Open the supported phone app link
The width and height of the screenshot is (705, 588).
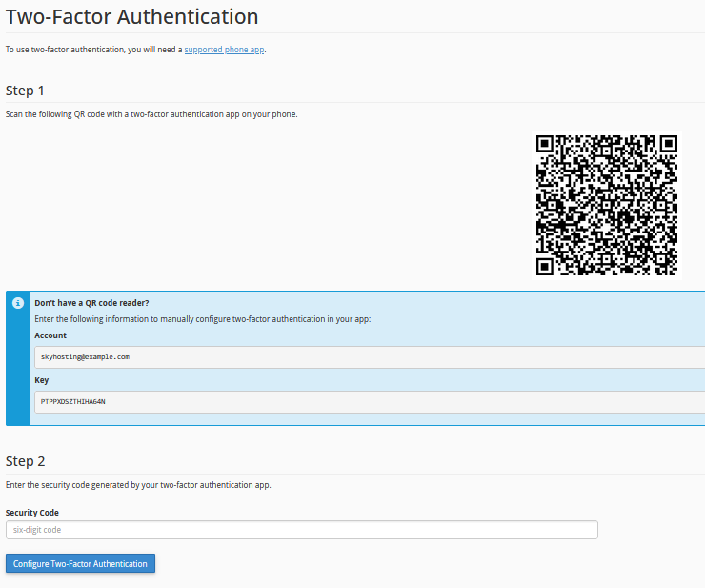(224, 50)
